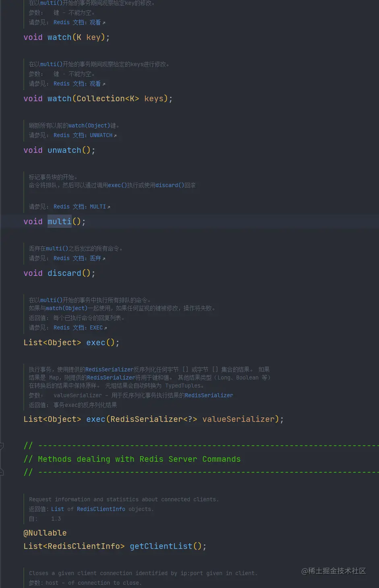Viewport: 379px width, 588px height.
Task: Follow multi() link in the exec() doc comment
Action: pos(51,300)
